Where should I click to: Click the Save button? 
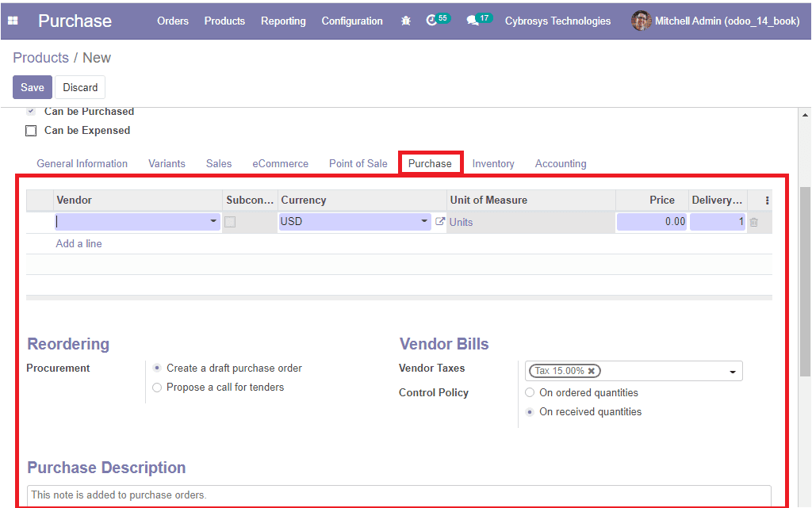click(33, 87)
